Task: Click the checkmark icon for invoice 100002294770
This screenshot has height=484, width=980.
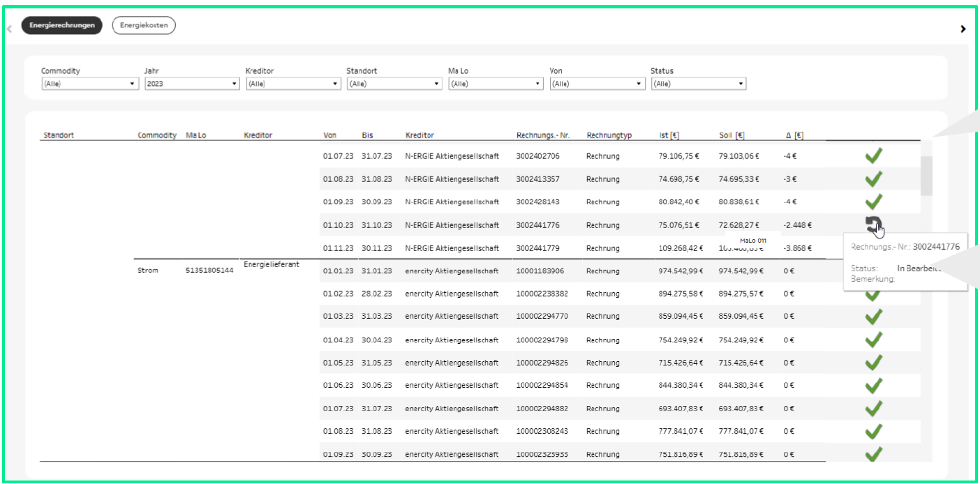Action: (x=873, y=317)
